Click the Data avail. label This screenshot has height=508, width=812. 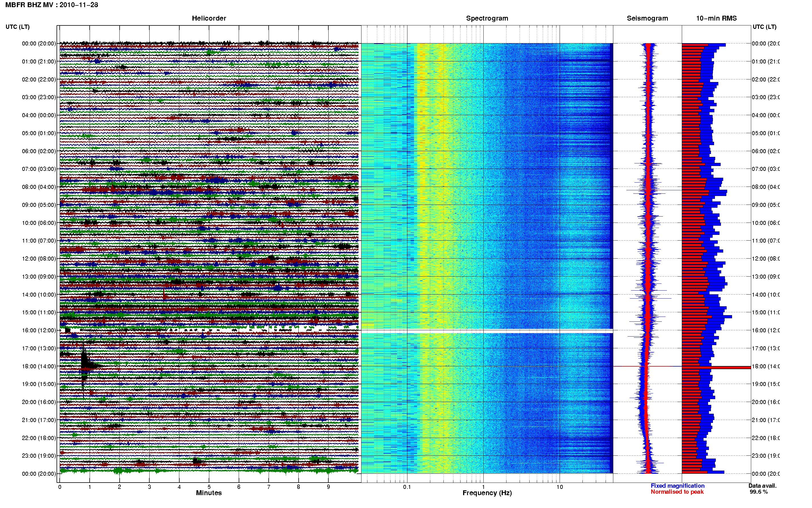pyautogui.click(x=762, y=486)
